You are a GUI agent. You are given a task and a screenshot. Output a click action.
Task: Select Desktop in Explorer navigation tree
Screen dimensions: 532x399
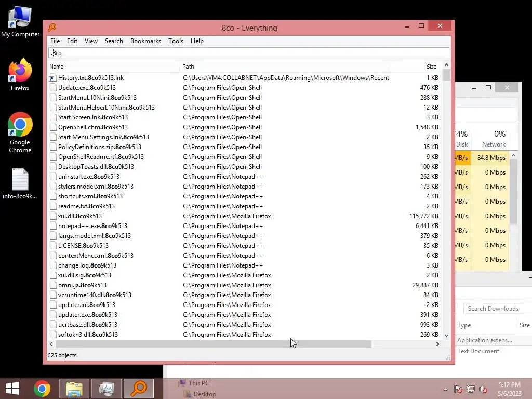(x=205, y=394)
